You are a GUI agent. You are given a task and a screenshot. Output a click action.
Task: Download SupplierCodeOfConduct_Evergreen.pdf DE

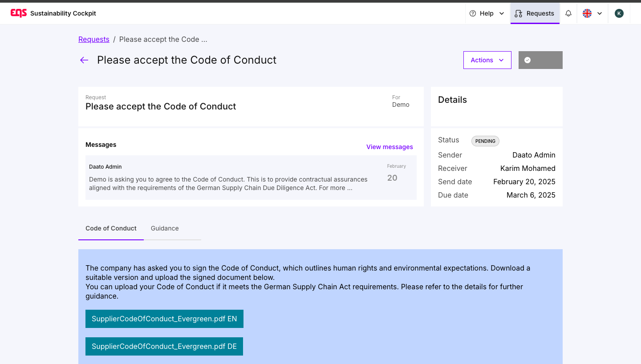164,346
